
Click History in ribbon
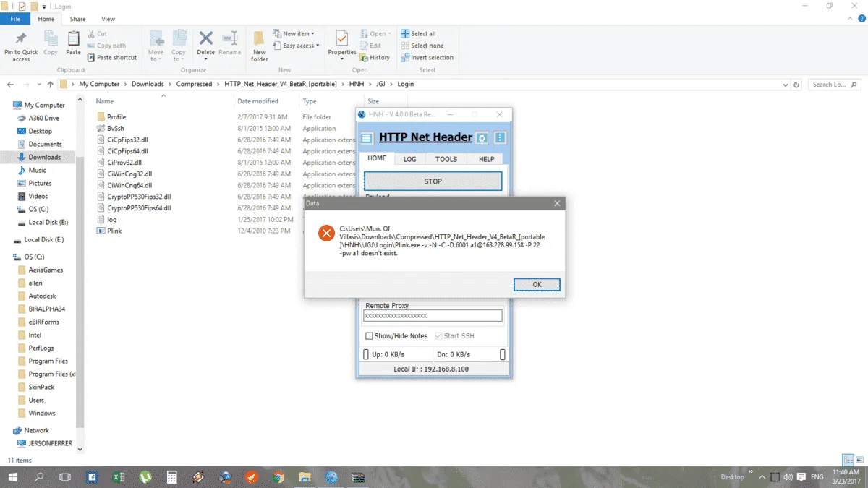tap(375, 58)
